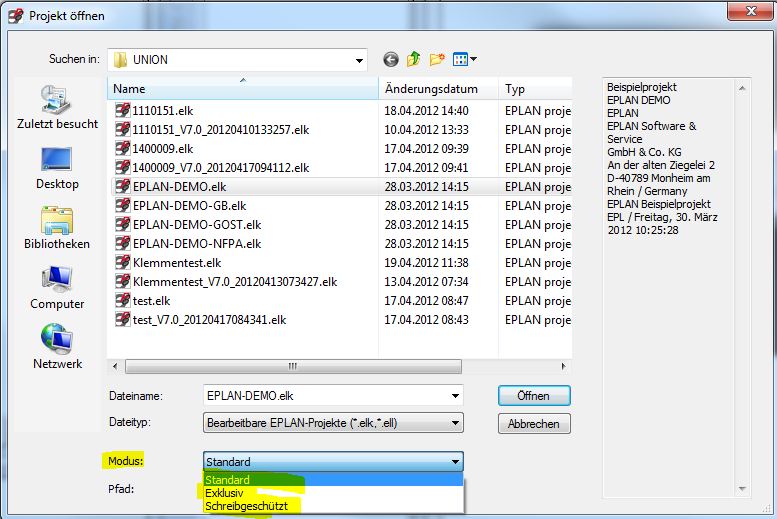Go up one folder level
Viewport: 777px width, 519px height.
[413, 59]
